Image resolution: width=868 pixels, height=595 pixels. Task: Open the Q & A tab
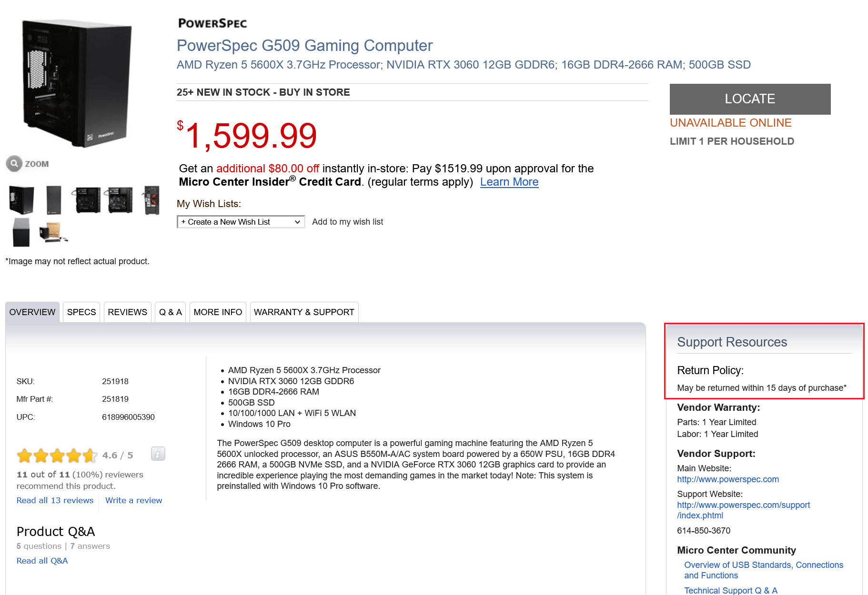click(170, 312)
